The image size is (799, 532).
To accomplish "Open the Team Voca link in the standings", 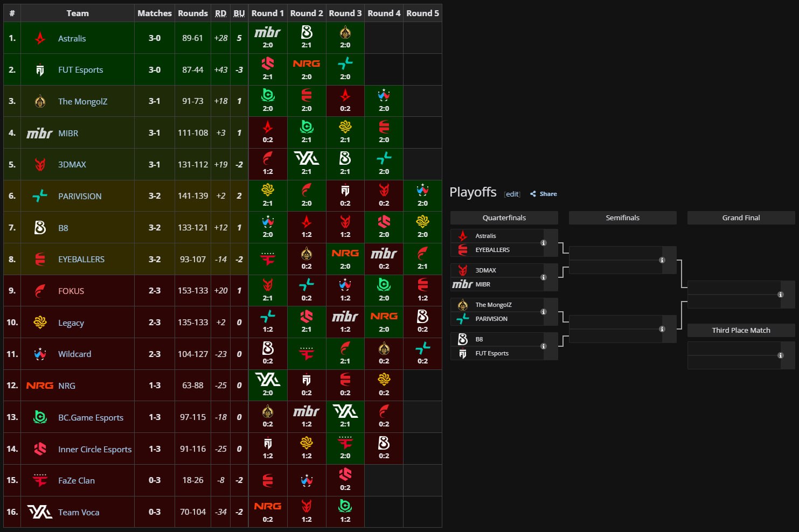I will [x=79, y=513].
